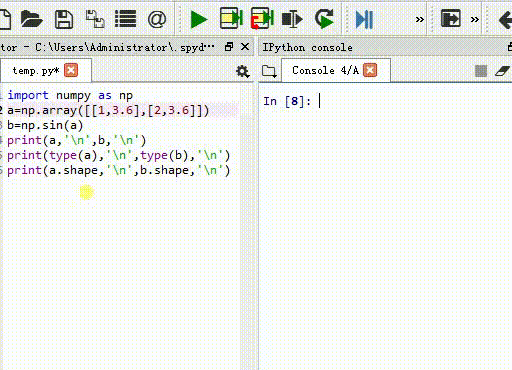Run cell and advance icon

(262, 18)
